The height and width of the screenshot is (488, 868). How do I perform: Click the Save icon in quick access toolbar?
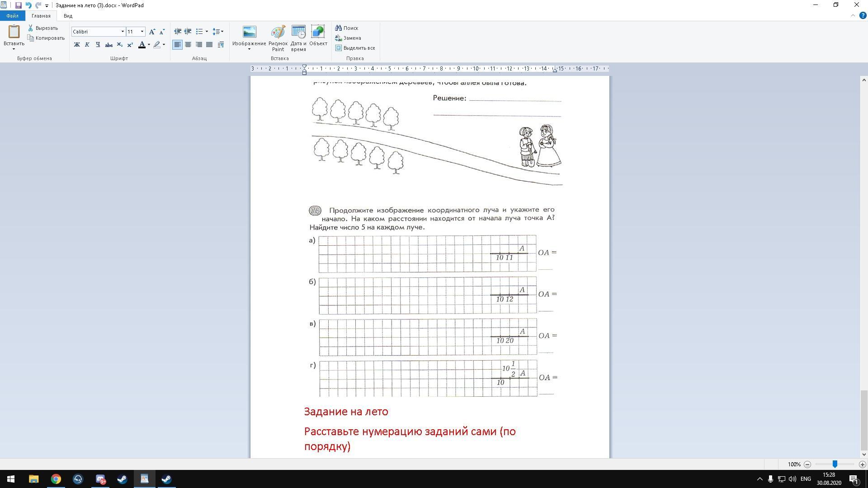(x=18, y=5)
